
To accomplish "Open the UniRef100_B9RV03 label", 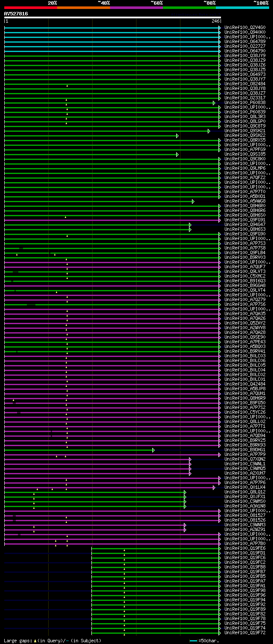I will (x=245, y=258).
